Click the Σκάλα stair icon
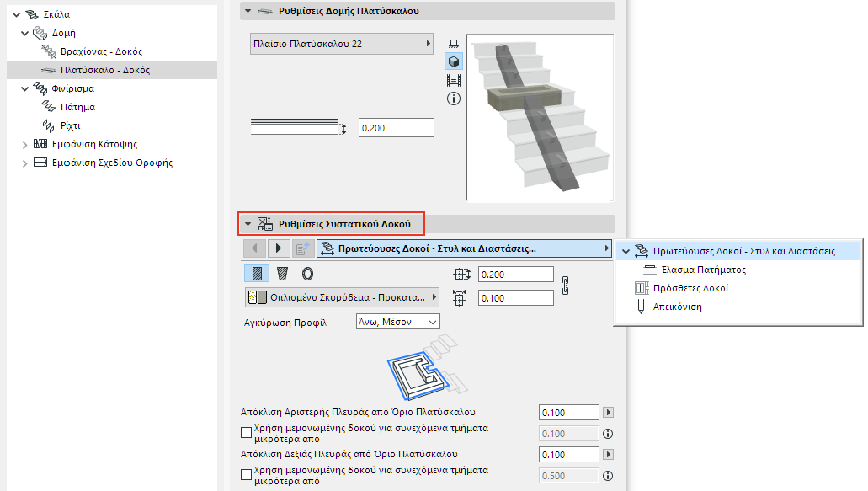Image resolution: width=868 pixels, height=491 pixels. (x=33, y=15)
